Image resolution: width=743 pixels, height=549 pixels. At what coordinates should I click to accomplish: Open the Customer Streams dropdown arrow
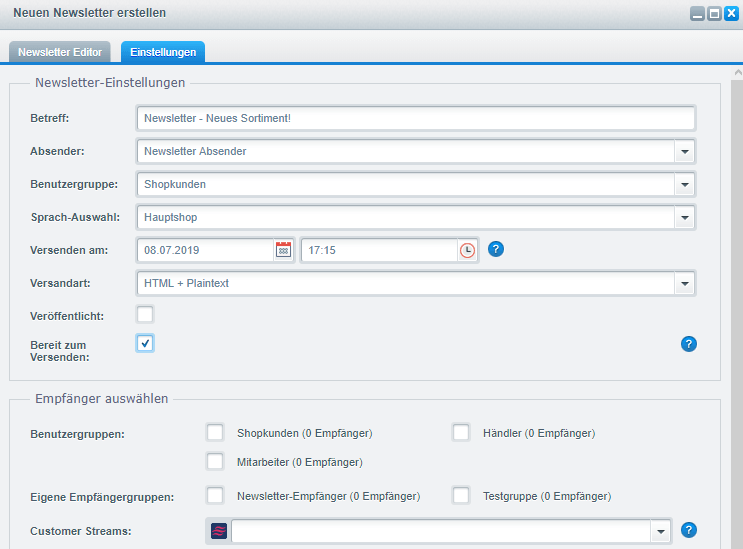pos(659,531)
